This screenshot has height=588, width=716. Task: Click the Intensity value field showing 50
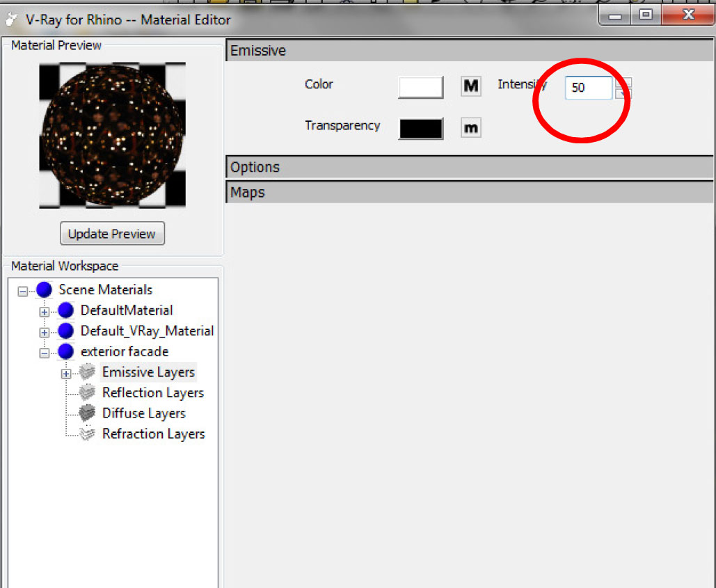[x=588, y=88]
